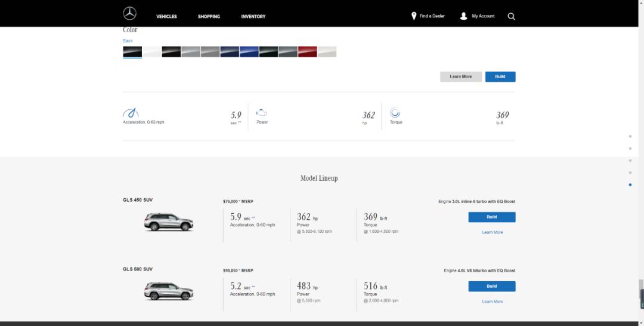
Task: Open search with the magnifying glass icon
Action: click(x=511, y=17)
